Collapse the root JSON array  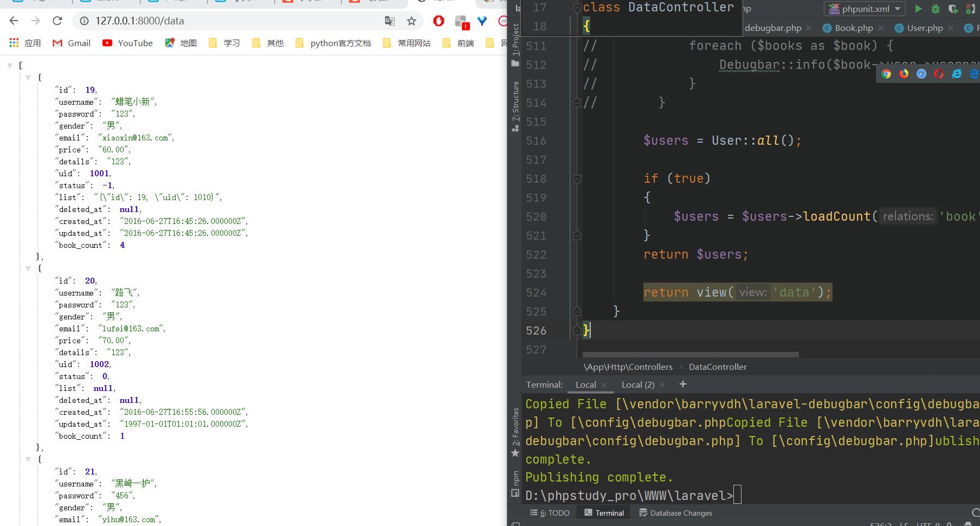click(x=10, y=65)
